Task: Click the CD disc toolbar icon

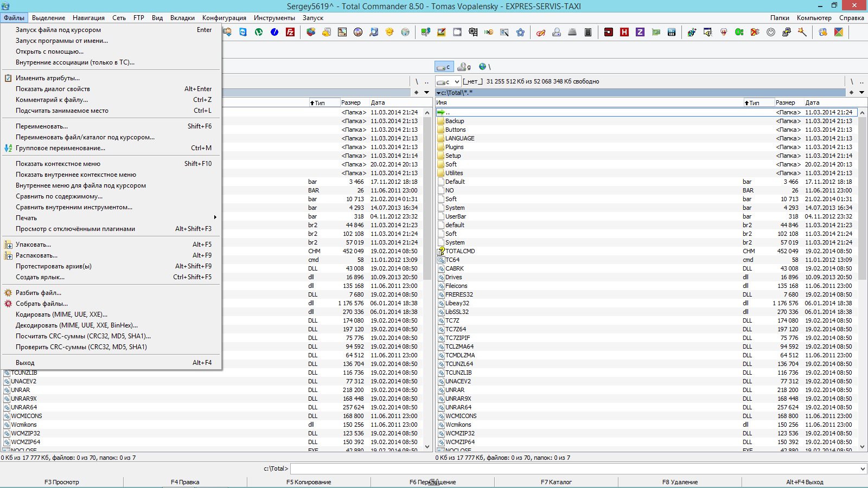Action: coord(358,32)
